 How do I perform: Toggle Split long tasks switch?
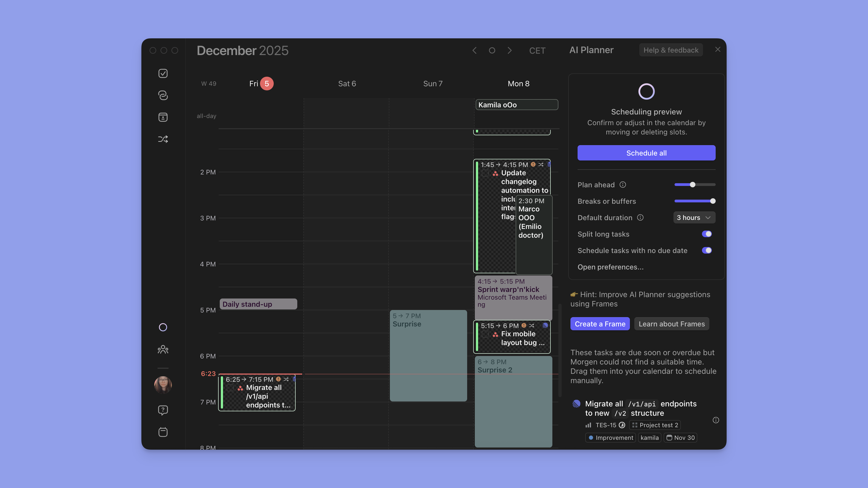tap(707, 234)
